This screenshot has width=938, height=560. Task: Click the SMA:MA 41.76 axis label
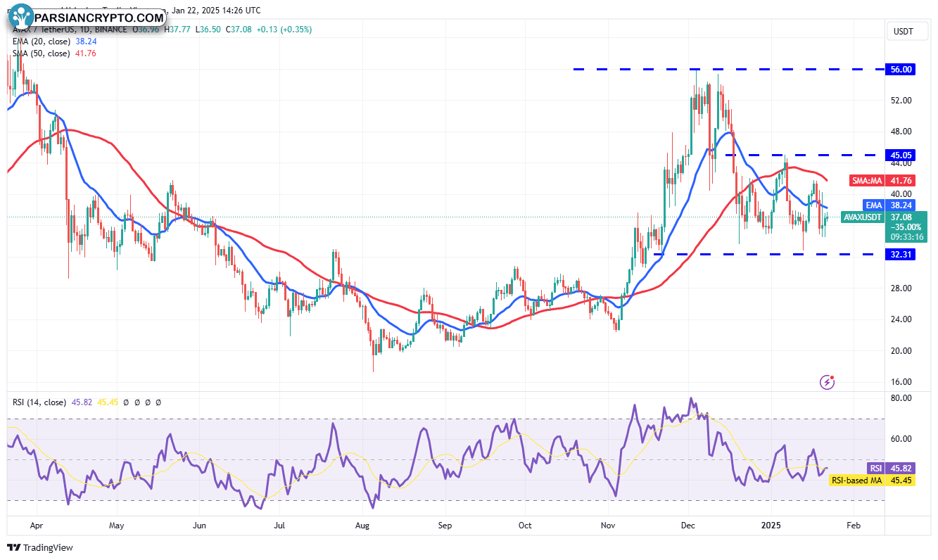click(x=883, y=181)
